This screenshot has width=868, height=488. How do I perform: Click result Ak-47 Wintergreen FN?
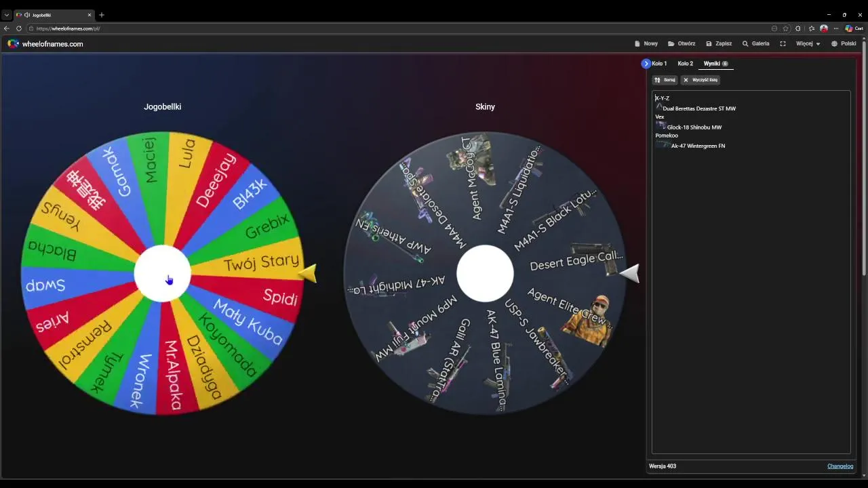698,146
